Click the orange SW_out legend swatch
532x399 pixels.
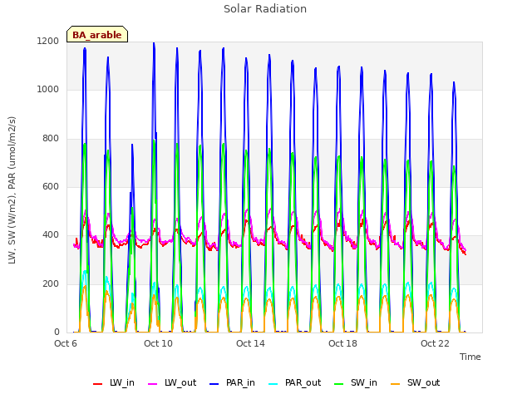396,384
